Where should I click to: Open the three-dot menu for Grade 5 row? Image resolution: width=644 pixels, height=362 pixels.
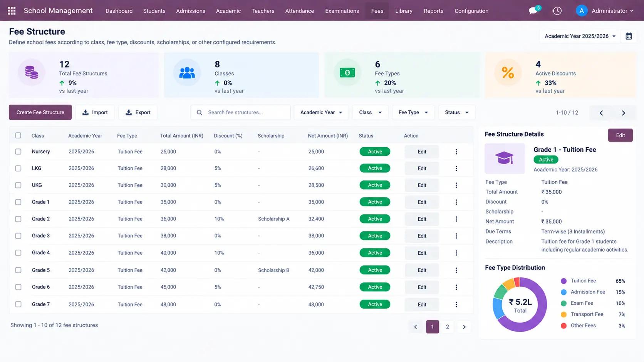click(x=456, y=270)
